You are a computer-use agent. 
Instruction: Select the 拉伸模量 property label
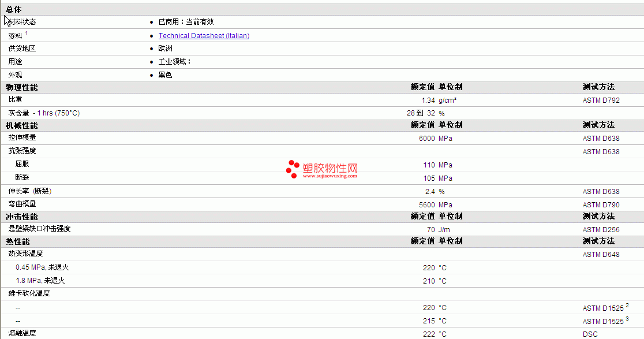click(x=22, y=137)
